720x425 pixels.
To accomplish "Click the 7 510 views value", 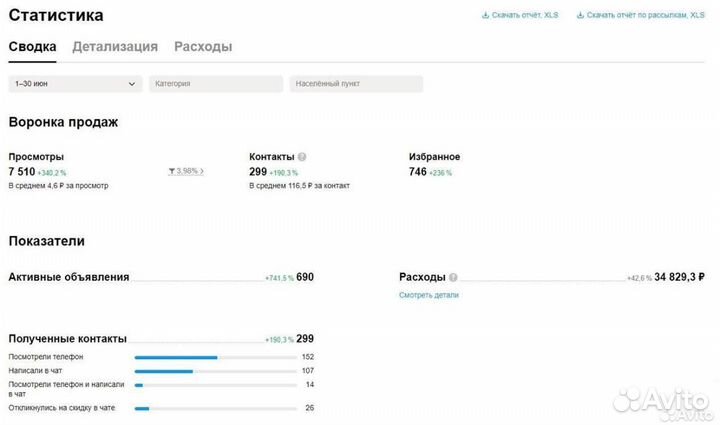I will pyautogui.click(x=22, y=172).
